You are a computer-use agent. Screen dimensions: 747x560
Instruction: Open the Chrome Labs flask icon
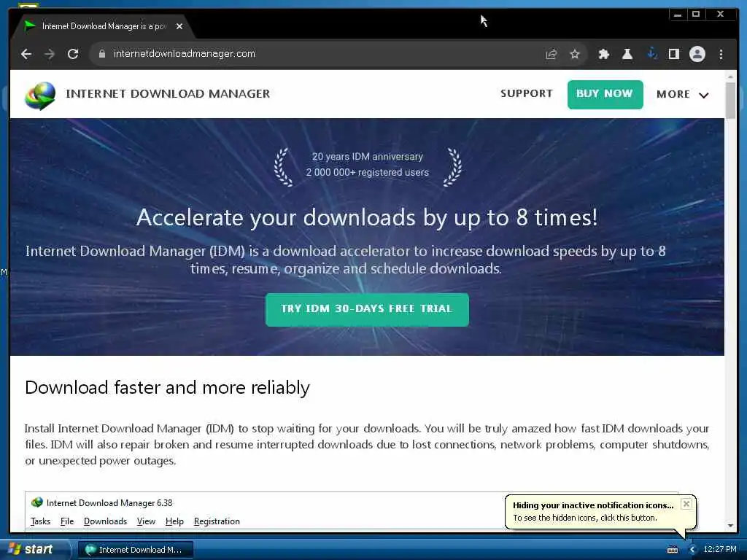tap(627, 54)
